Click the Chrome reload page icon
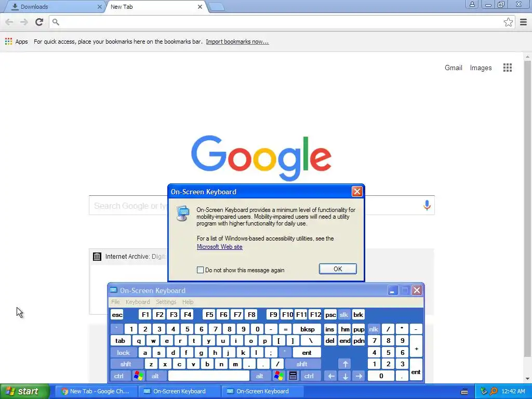Screen dimensions: 532x399 click(x=39, y=22)
